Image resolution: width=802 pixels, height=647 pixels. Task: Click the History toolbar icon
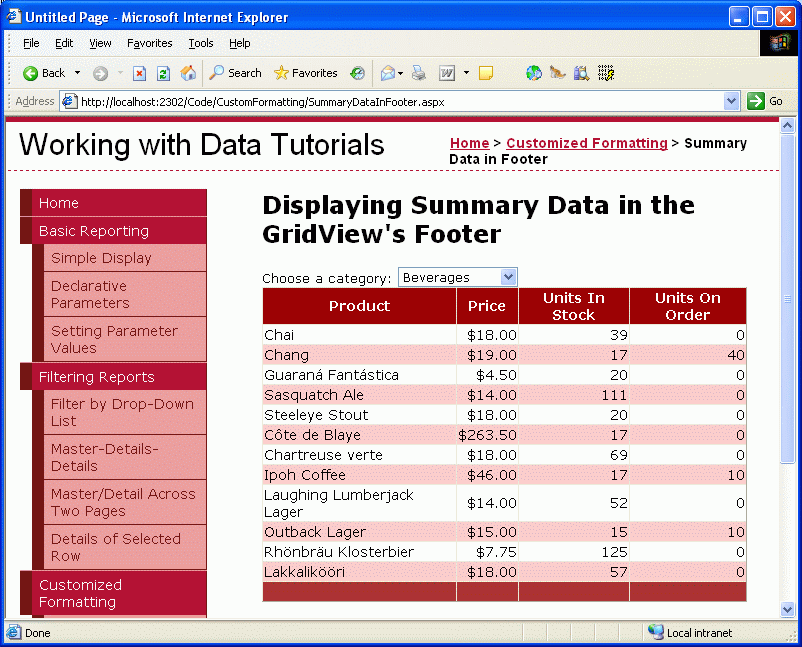[x=357, y=73]
